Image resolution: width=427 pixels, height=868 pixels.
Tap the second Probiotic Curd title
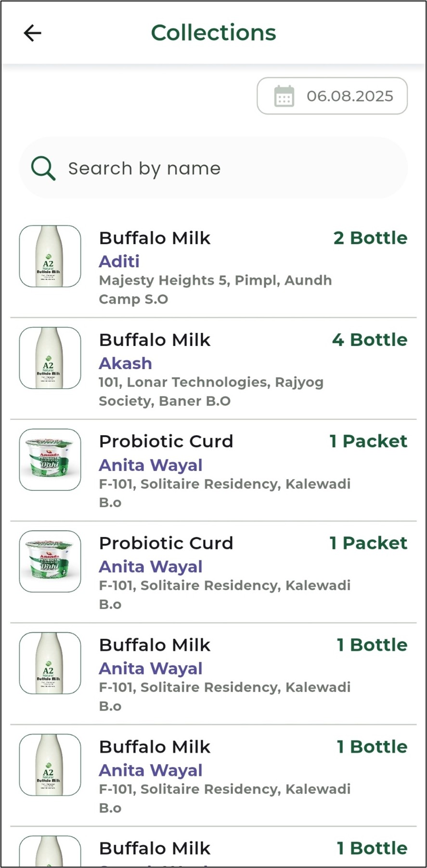(x=166, y=543)
